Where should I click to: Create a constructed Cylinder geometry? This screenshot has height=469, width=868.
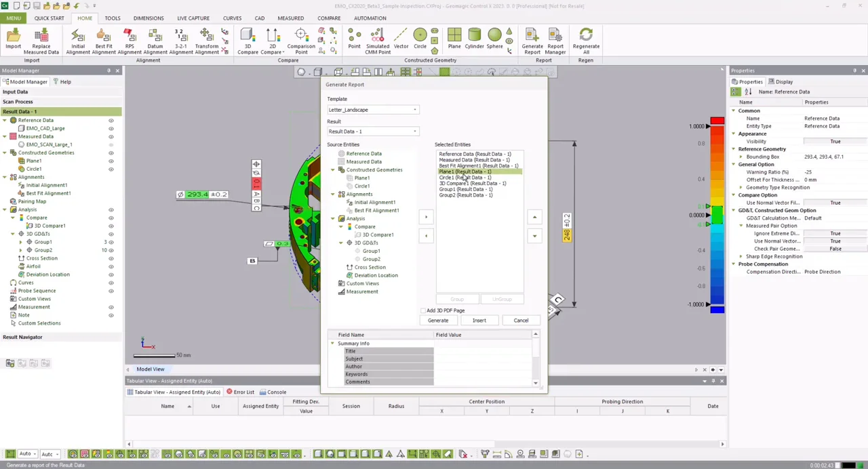(474, 39)
